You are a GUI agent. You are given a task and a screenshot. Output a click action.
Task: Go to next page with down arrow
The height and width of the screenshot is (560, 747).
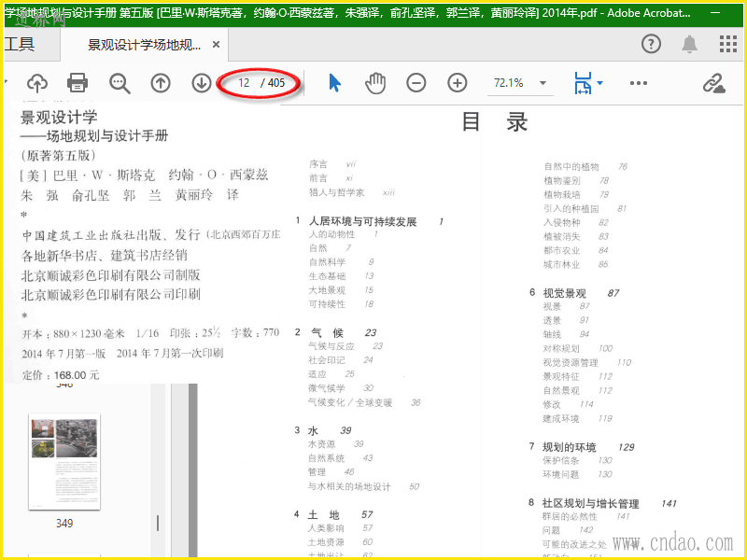pos(202,83)
